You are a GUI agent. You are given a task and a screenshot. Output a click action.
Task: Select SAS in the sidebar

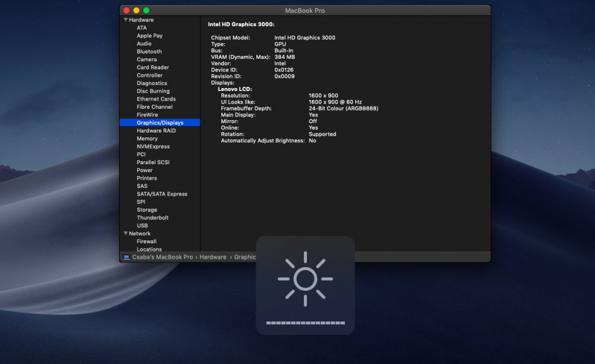point(142,186)
